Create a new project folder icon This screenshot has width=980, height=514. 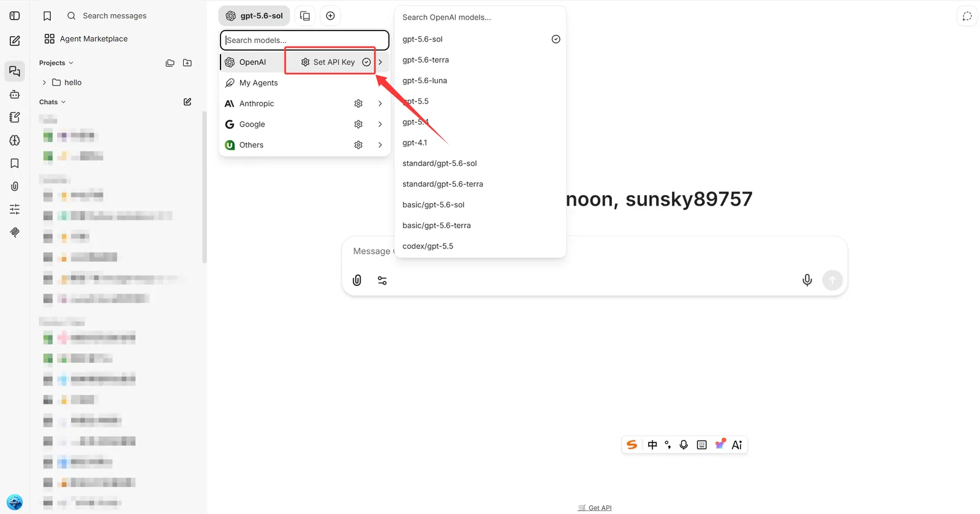coord(187,63)
